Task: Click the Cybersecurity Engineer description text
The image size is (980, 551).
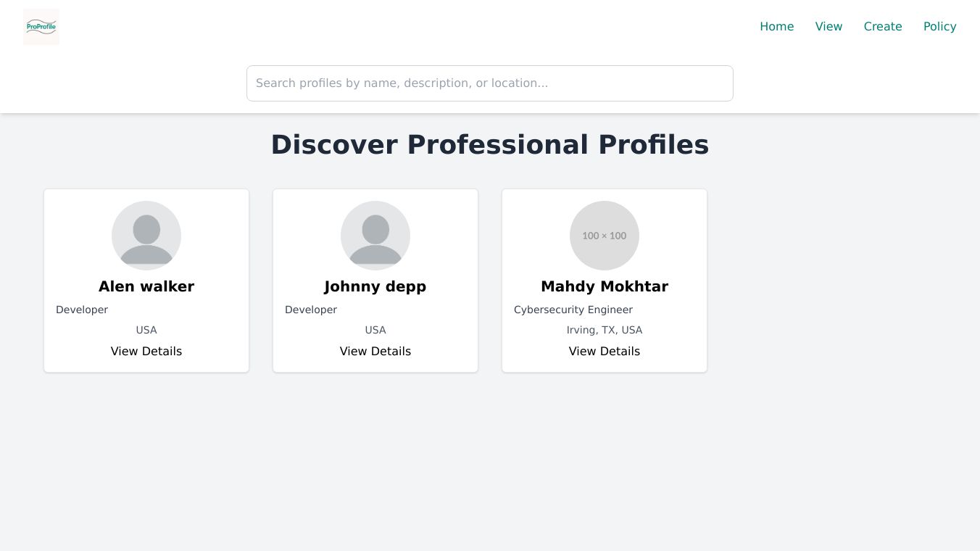Action: [573, 310]
